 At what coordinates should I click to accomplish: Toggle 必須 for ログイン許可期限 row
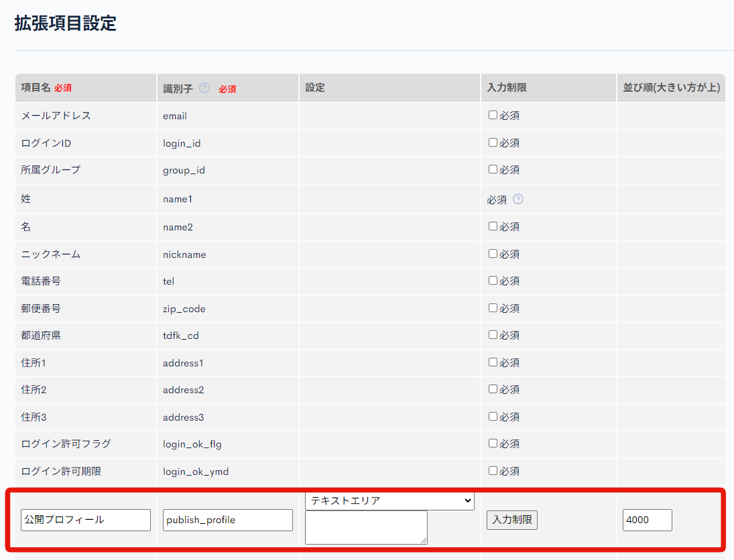point(493,471)
